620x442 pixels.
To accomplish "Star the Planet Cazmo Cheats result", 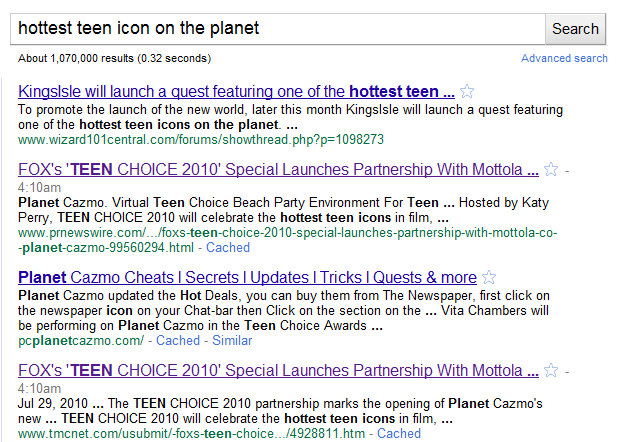I will [489, 277].
